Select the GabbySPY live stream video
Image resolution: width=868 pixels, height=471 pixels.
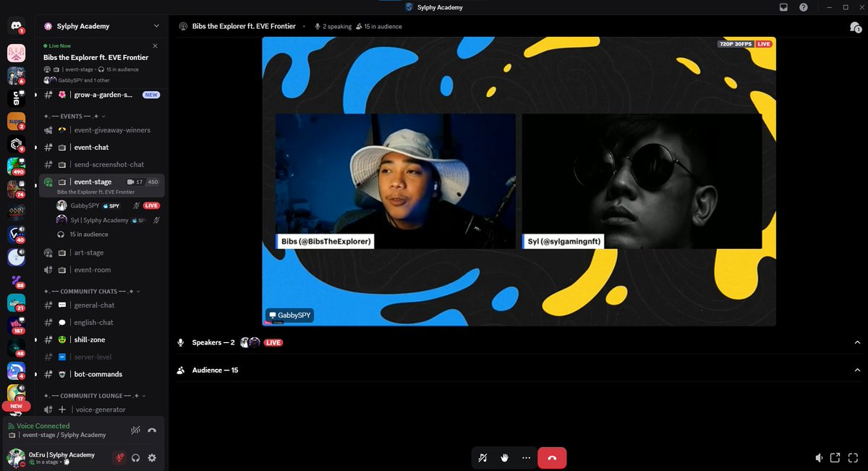click(x=519, y=181)
